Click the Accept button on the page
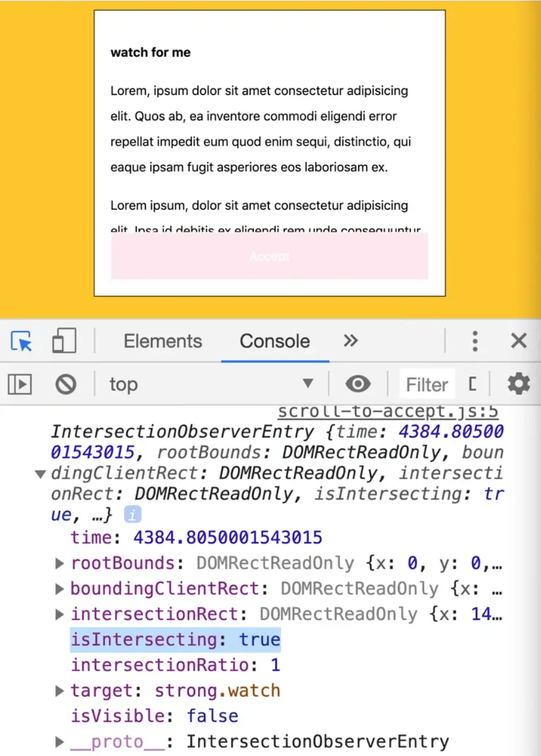 pos(270,256)
